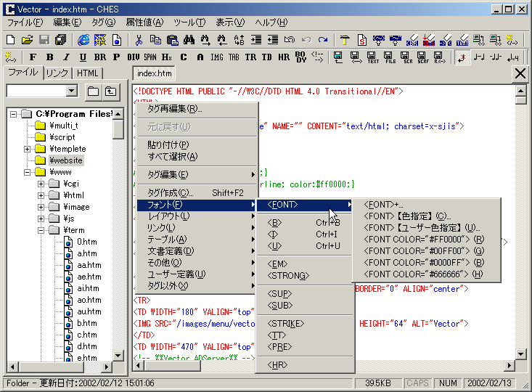
Task: Expand the ¥templete folder
Action: [x=27, y=149]
